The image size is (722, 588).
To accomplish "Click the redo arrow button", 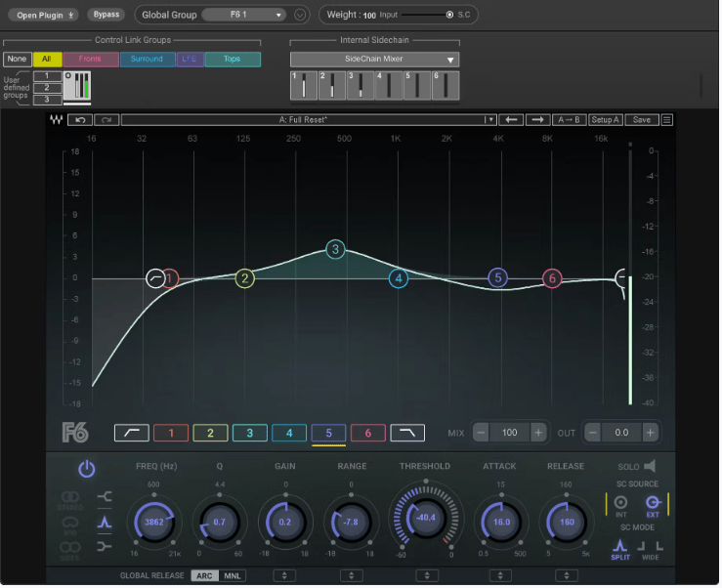I will [x=106, y=120].
